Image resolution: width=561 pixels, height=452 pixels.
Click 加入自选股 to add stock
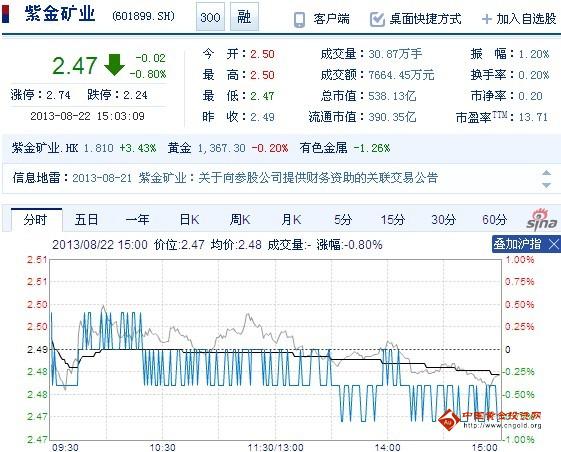pyautogui.click(x=526, y=19)
